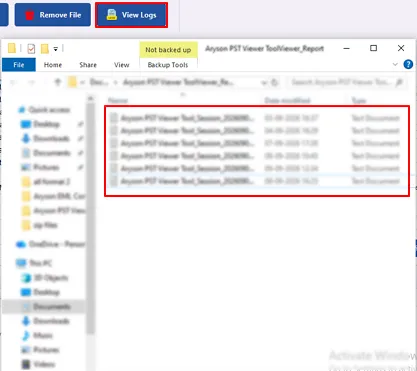Click the New folder icon in quick toolbar

44,49
